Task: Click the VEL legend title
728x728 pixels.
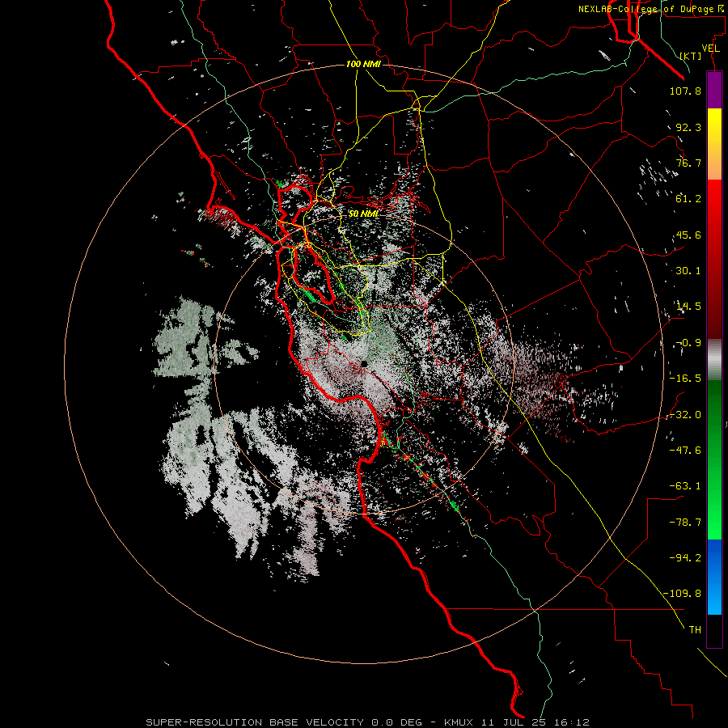Action: [x=711, y=48]
